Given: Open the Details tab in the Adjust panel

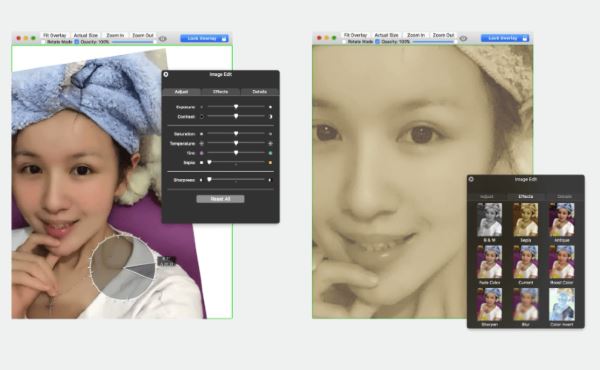Looking at the screenshot, I should click(x=259, y=92).
